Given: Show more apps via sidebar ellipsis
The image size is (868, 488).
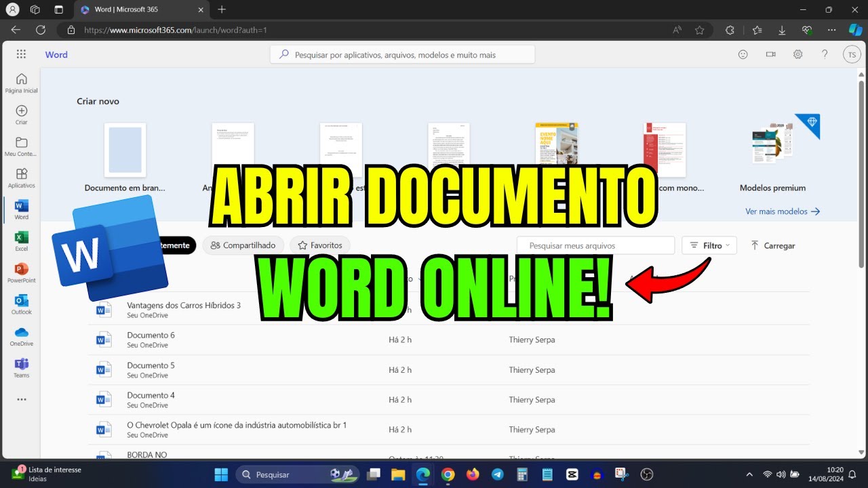Looking at the screenshot, I should coord(22,400).
